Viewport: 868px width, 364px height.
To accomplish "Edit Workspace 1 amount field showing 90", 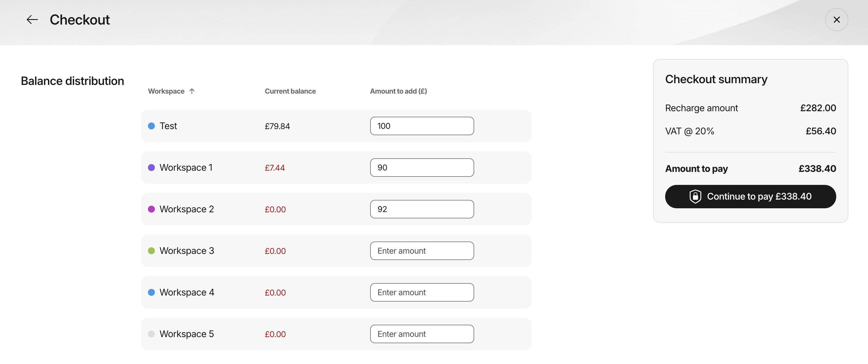I will (422, 168).
